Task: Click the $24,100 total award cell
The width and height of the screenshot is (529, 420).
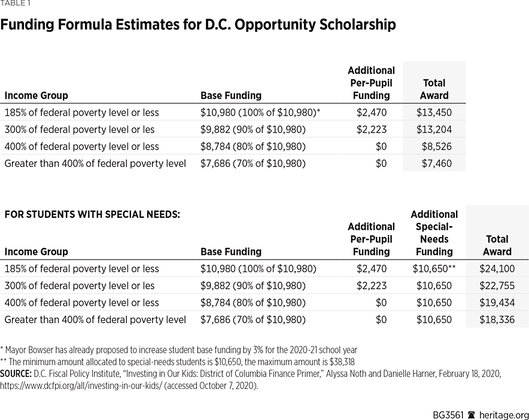Action: point(497,269)
